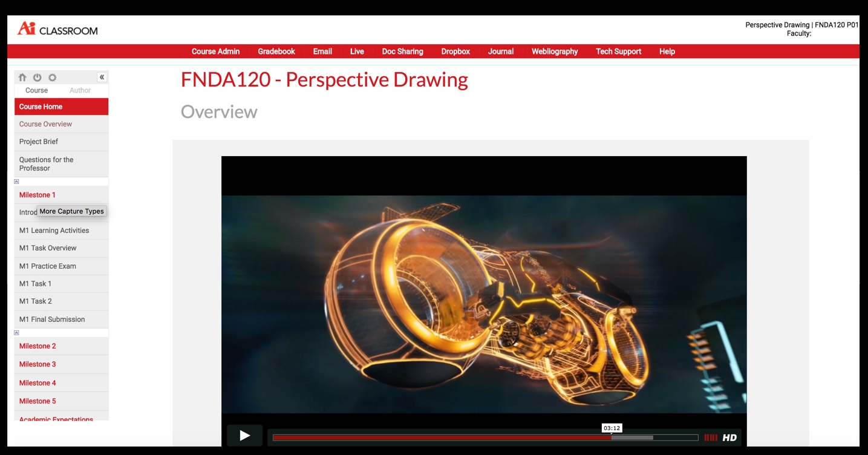Open Tech Support
Screen dimensions: 868x455
tap(618, 51)
